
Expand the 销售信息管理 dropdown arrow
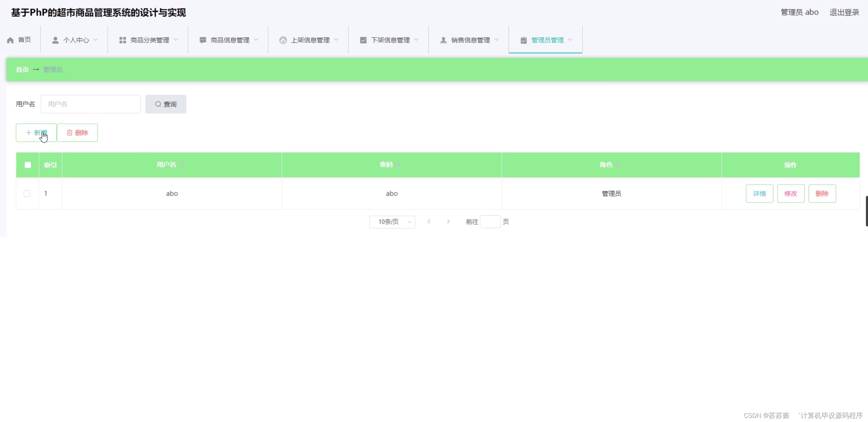(x=497, y=40)
